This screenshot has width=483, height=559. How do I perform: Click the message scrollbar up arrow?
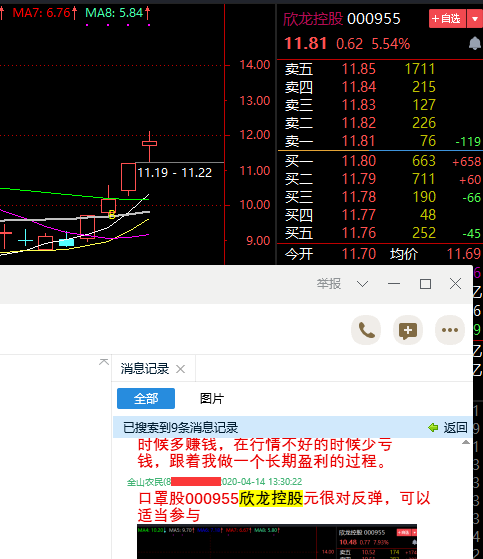click(466, 442)
